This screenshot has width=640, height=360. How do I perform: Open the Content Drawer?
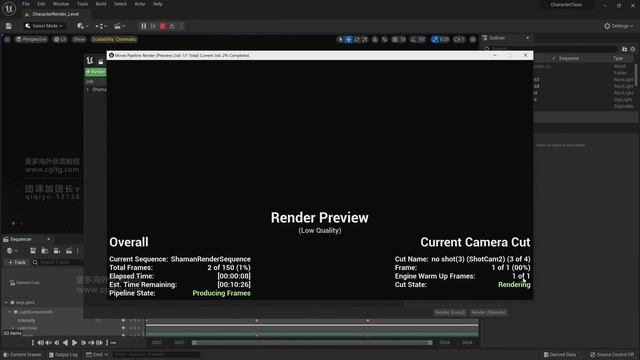(x=22, y=355)
